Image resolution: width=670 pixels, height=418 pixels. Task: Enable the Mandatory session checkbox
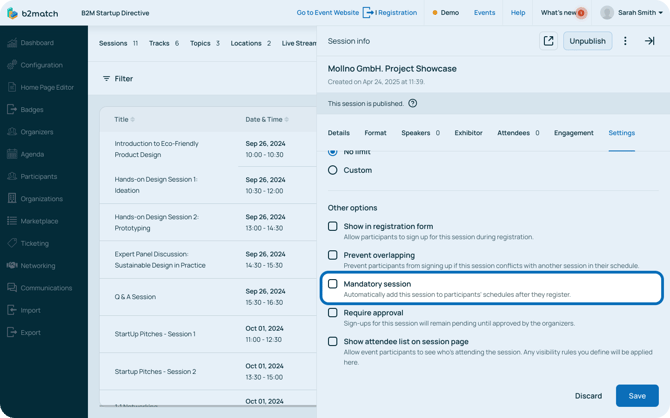tap(333, 284)
